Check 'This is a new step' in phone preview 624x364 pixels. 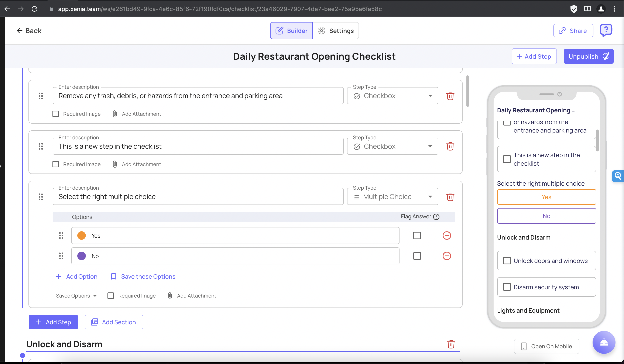pos(507,159)
